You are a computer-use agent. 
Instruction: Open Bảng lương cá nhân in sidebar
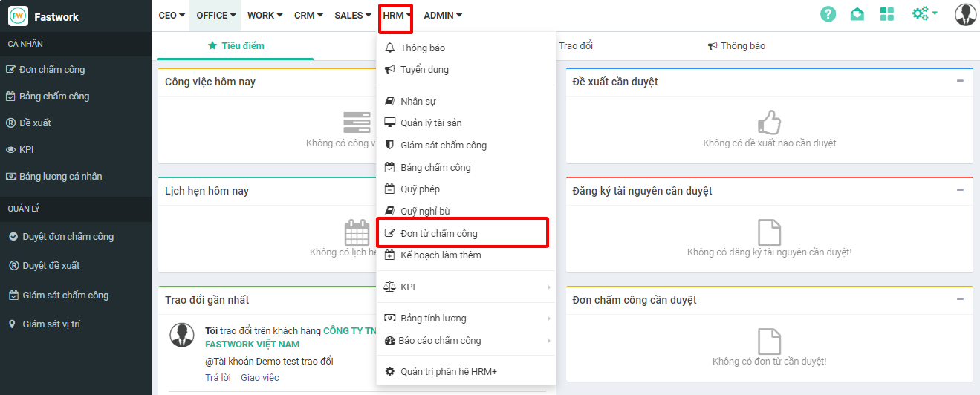60,177
